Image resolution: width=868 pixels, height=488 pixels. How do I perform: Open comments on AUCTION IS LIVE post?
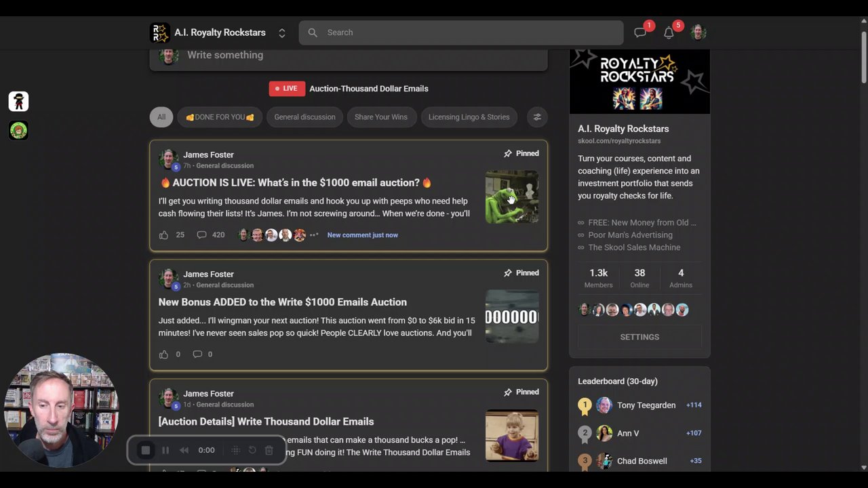click(x=201, y=235)
